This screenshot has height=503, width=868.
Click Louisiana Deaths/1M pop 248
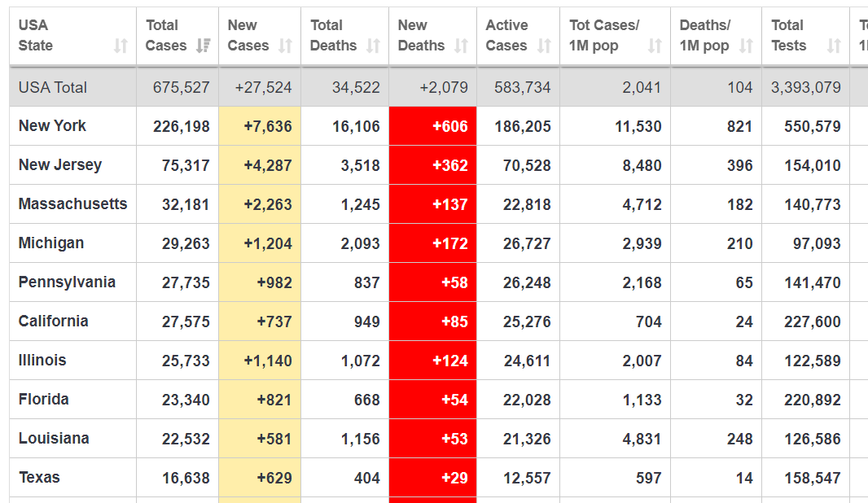tap(740, 440)
